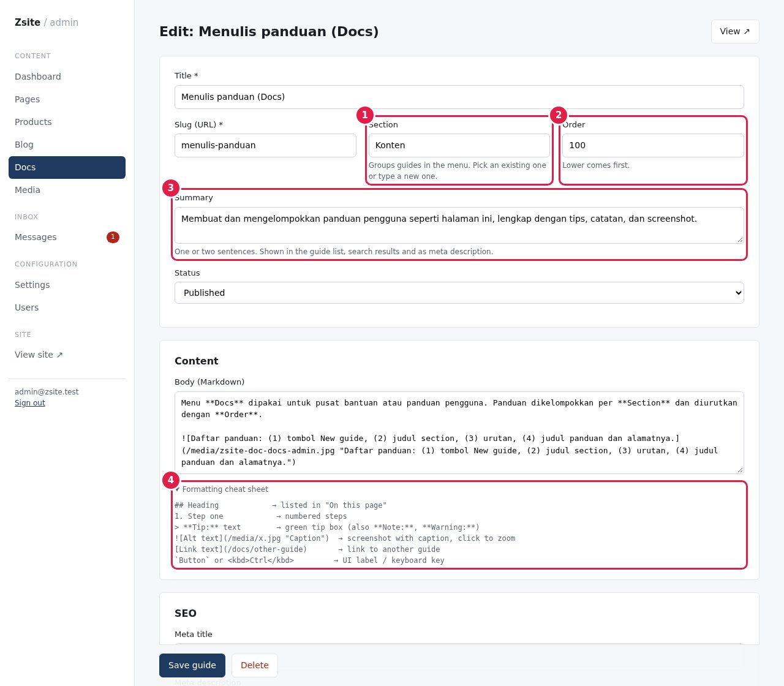Click the Slug (URL) input field
The image size is (784, 686).
coord(265,145)
